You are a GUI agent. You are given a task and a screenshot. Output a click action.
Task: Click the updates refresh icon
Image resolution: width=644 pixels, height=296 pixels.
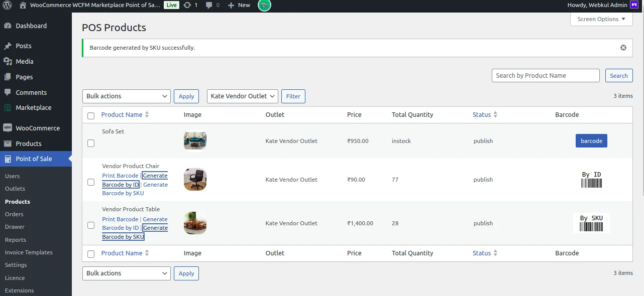point(187,5)
